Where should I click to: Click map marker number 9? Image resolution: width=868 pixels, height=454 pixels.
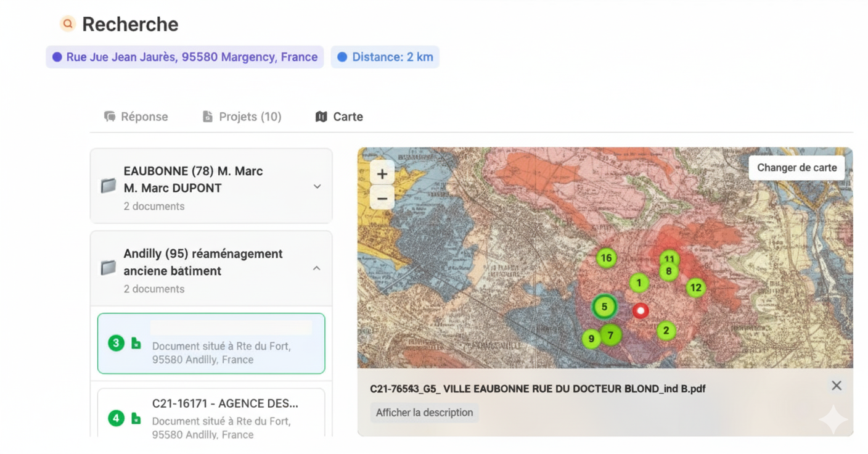point(591,339)
